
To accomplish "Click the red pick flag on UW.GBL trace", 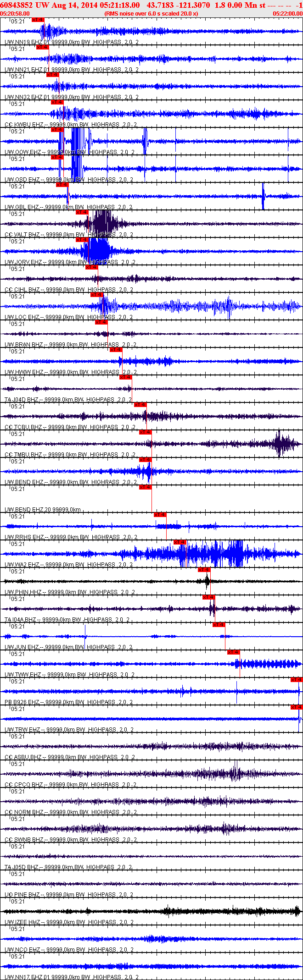I will 62,185.
